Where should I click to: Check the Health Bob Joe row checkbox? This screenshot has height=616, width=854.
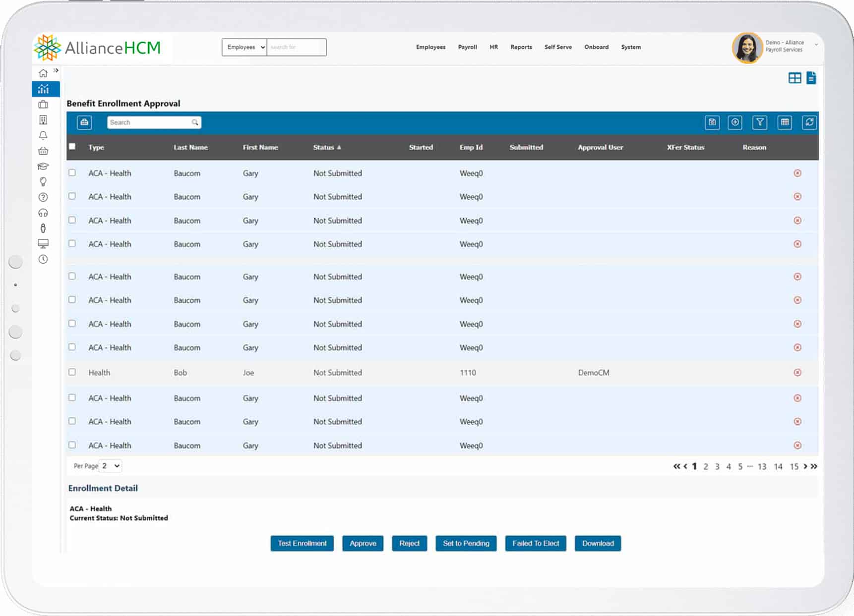click(72, 372)
